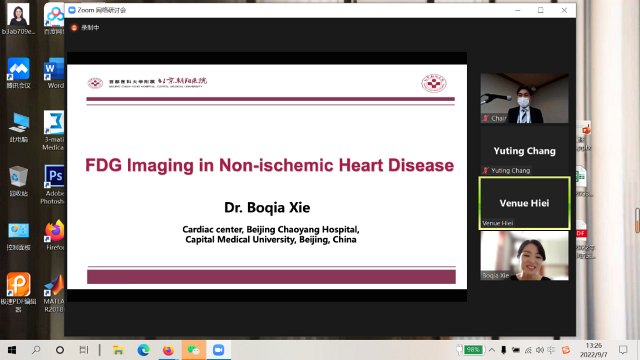Select the Recycle Bin icon

(x=18, y=181)
